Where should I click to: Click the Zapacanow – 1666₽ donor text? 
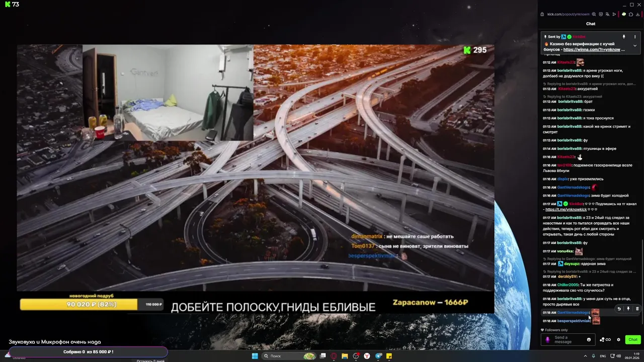(x=430, y=303)
